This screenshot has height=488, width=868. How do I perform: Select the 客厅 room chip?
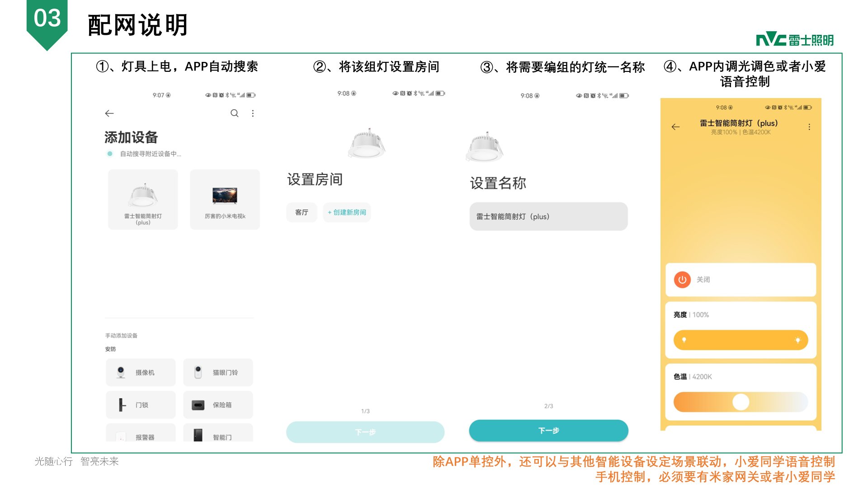(302, 212)
